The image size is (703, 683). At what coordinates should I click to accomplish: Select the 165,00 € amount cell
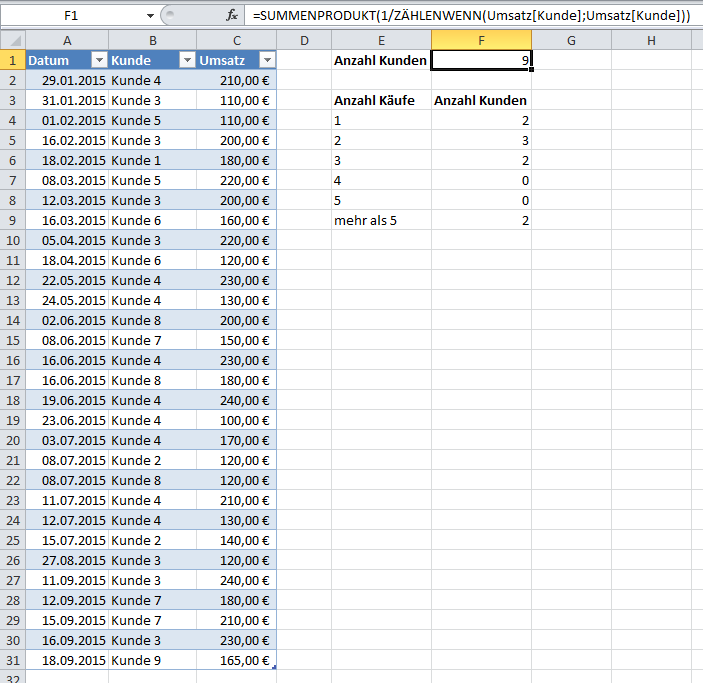coord(237,660)
